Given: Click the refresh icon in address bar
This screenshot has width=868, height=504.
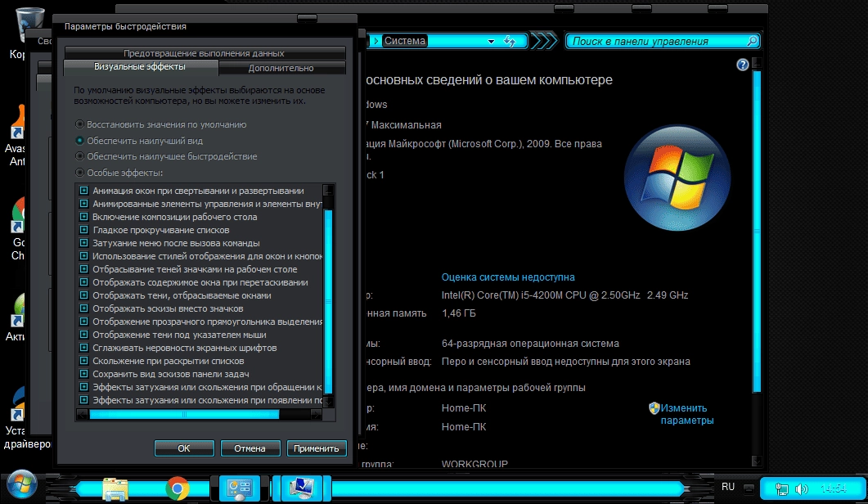Looking at the screenshot, I should [x=510, y=41].
